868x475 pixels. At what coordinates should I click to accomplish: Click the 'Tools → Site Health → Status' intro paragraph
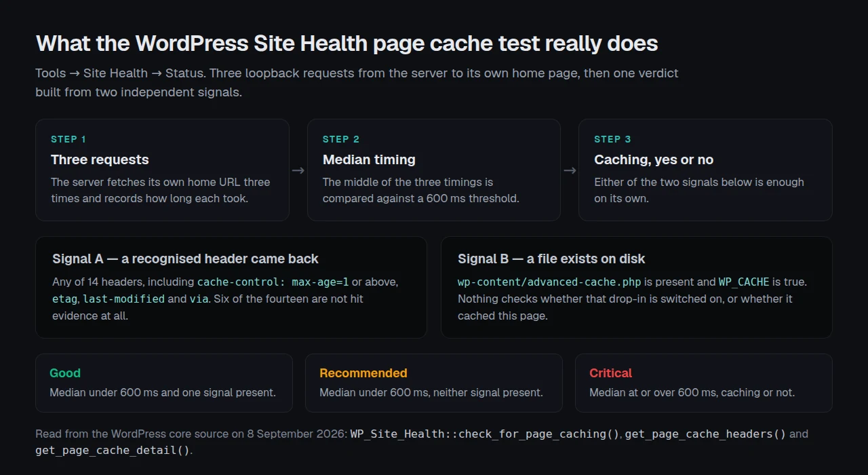[x=357, y=82]
